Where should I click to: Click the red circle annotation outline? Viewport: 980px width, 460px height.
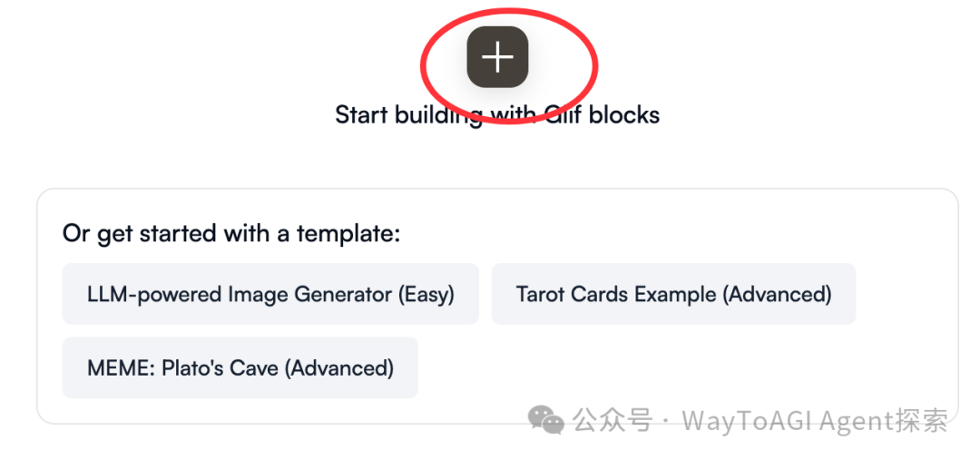508,65
